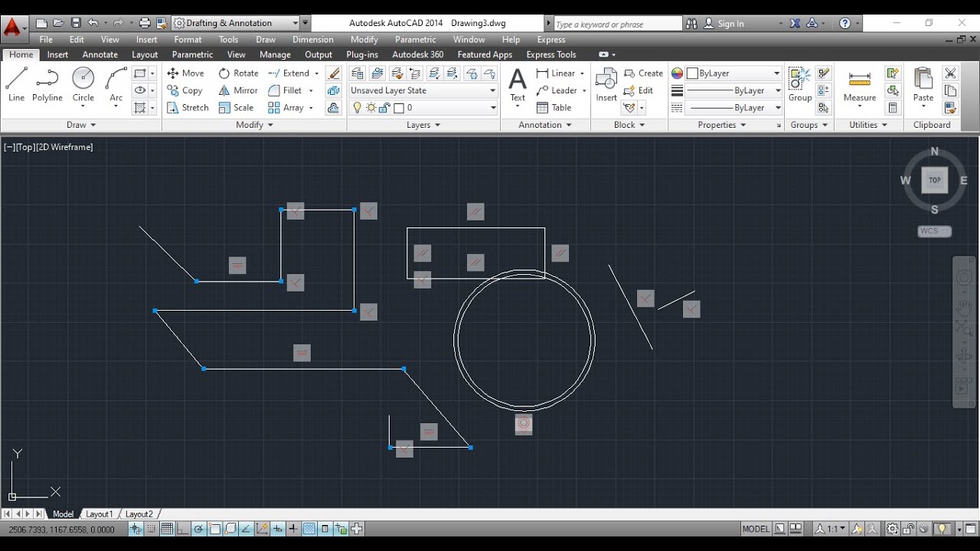Click the AutoCAD application menu logo
Image resolution: width=980 pixels, height=551 pixels.
(12, 28)
